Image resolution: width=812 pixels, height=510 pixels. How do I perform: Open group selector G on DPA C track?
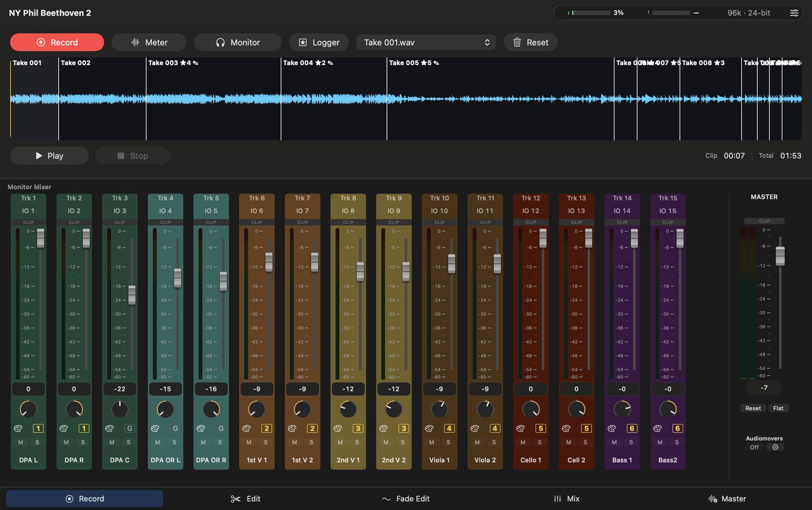129,428
